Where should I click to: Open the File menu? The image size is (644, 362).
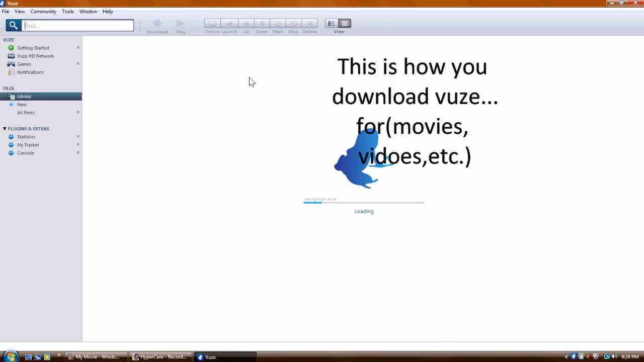[6, 11]
